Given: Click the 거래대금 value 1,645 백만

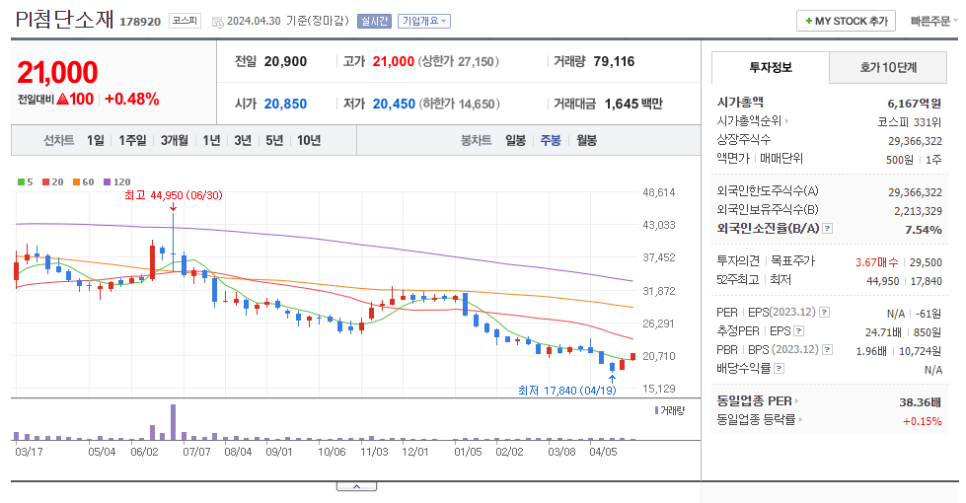Looking at the screenshot, I should click(633, 104).
